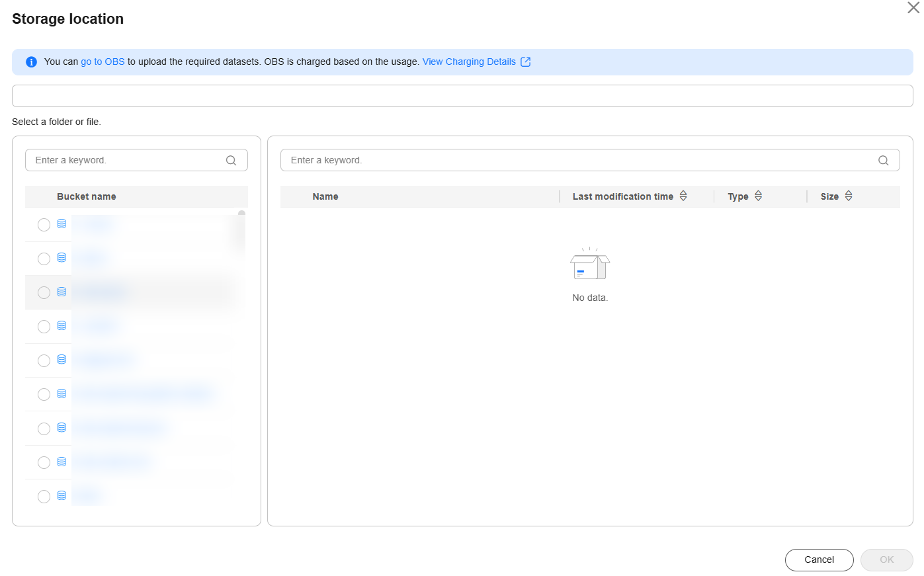The image size is (924, 576).
Task: Click the third bucket's database icon
Action: pos(62,292)
